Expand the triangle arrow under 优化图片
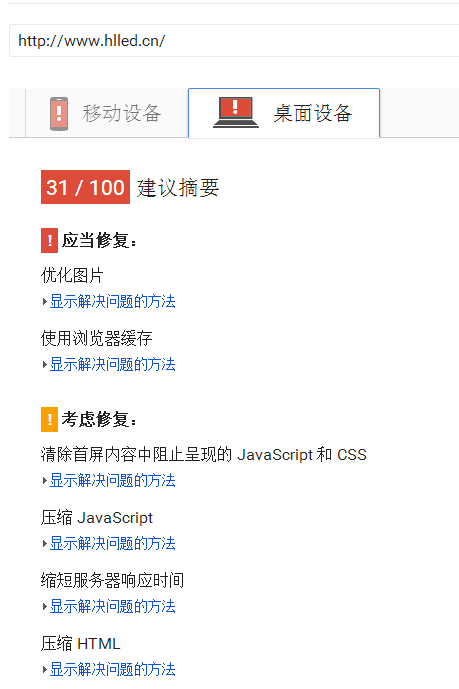Viewport: 459px width, 689px height. (x=45, y=302)
